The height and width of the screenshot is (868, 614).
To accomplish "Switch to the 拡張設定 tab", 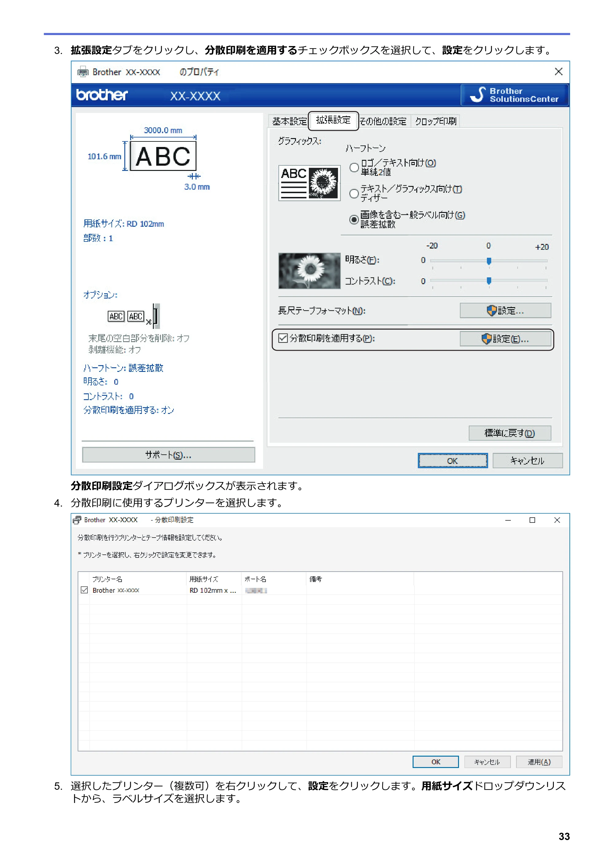I will pos(333,120).
